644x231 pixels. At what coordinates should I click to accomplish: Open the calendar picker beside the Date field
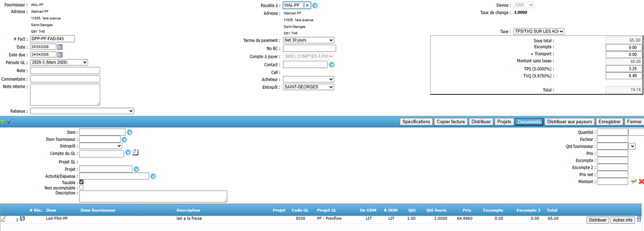[x=60, y=47]
